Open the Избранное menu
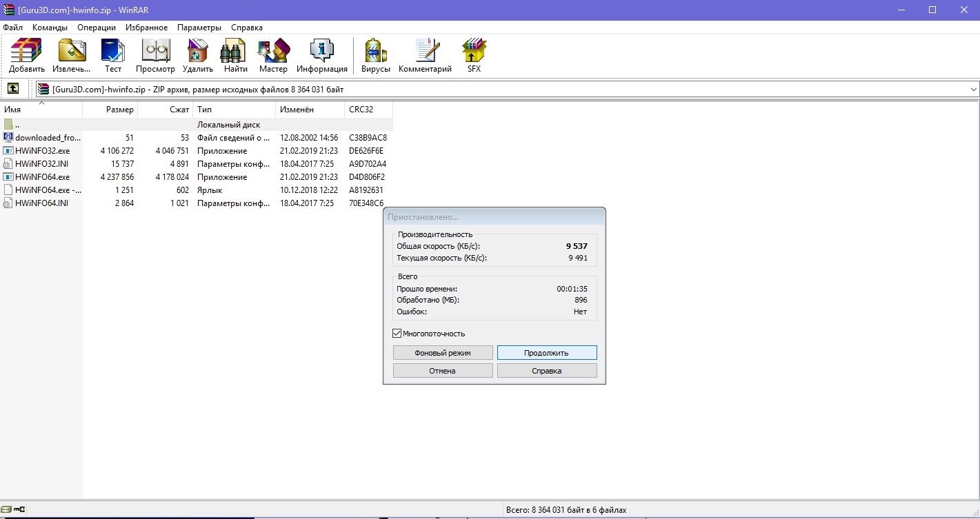 coord(147,28)
